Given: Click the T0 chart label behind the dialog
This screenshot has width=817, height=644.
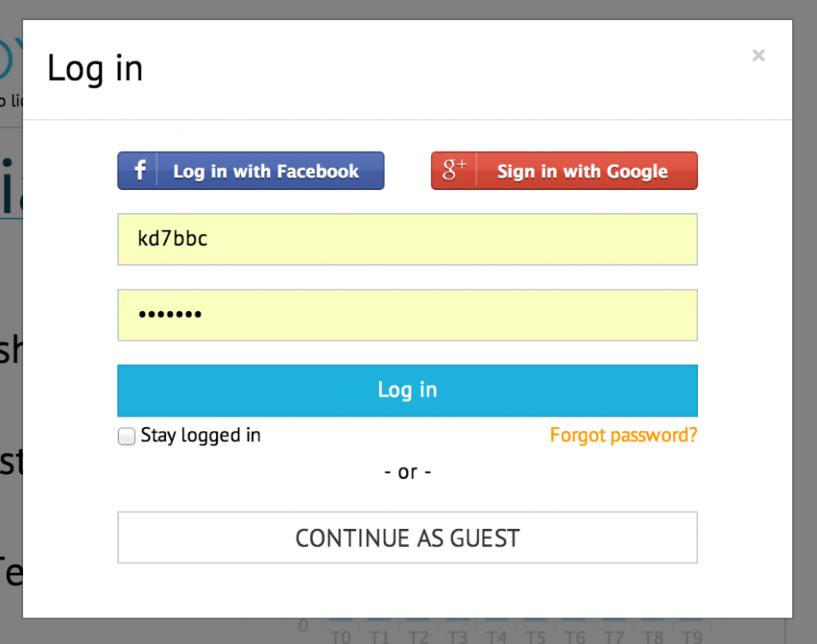Looking at the screenshot, I should pos(341,636).
